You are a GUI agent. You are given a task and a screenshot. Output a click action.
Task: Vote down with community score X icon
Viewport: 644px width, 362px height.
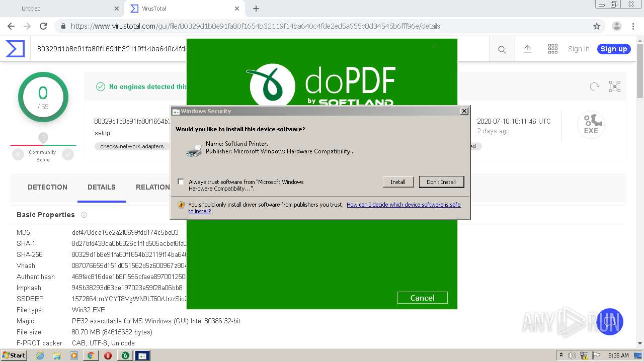[18, 155]
